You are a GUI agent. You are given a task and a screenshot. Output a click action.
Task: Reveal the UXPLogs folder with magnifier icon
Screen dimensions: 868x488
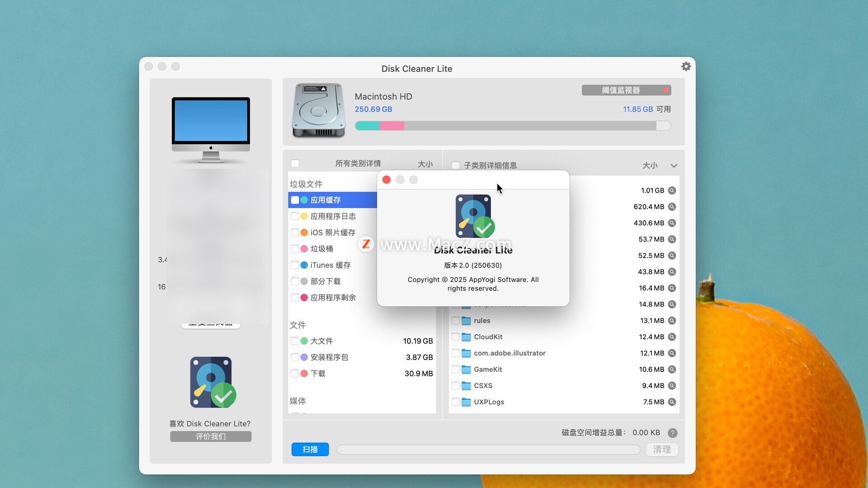point(672,402)
